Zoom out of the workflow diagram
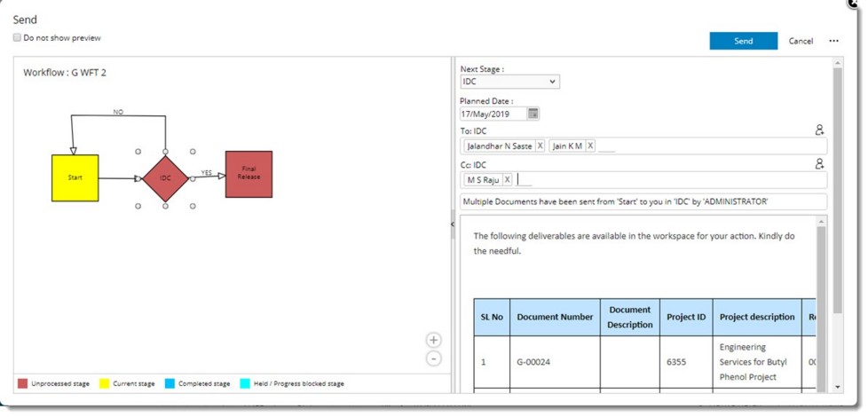The image size is (868, 417). [433, 358]
